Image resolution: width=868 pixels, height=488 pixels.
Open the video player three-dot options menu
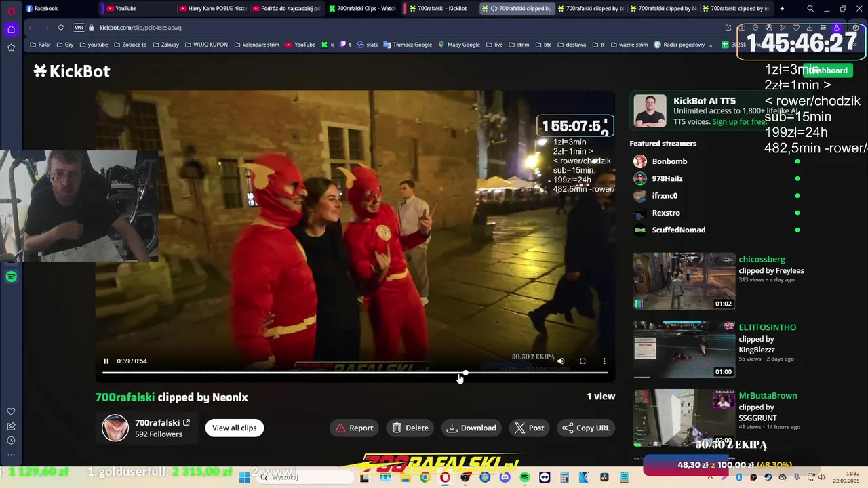(604, 361)
